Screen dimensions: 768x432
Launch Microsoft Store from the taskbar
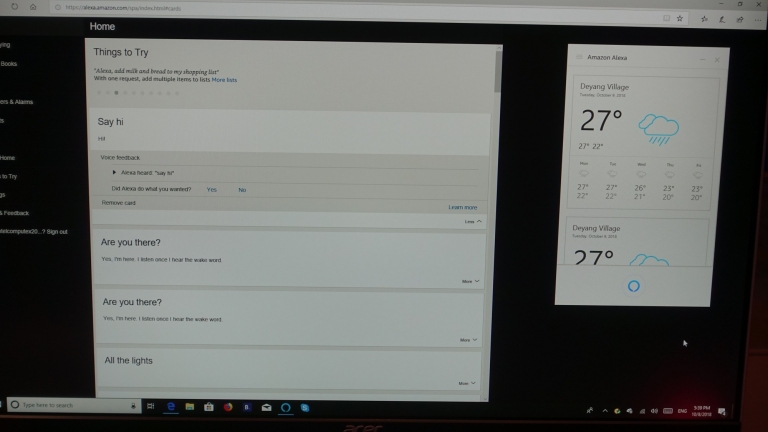[x=209, y=407]
